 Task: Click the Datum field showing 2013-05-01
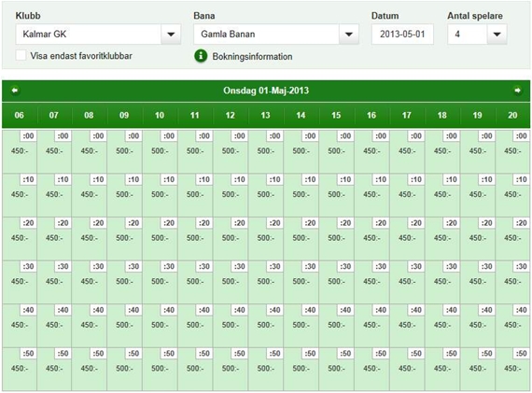[x=402, y=34]
